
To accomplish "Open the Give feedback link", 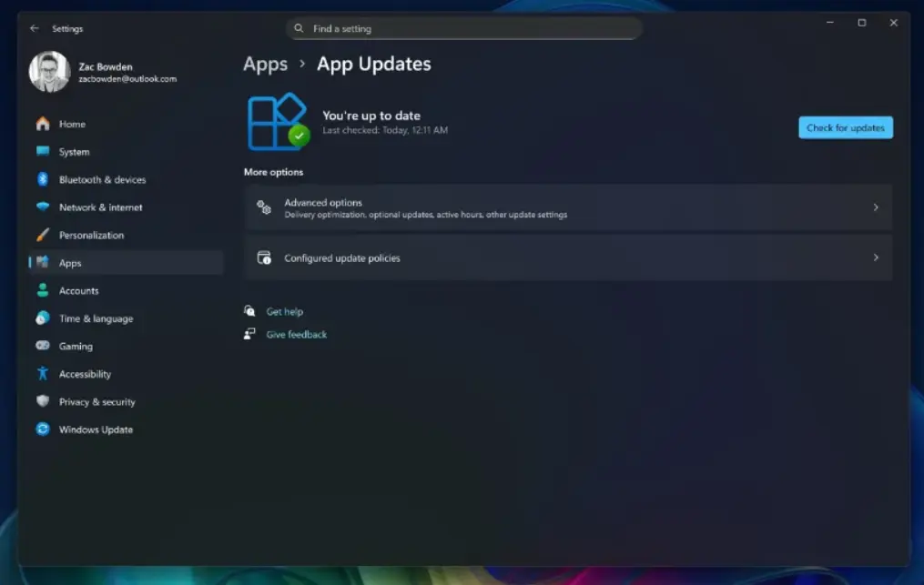I will [x=296, y=335].
